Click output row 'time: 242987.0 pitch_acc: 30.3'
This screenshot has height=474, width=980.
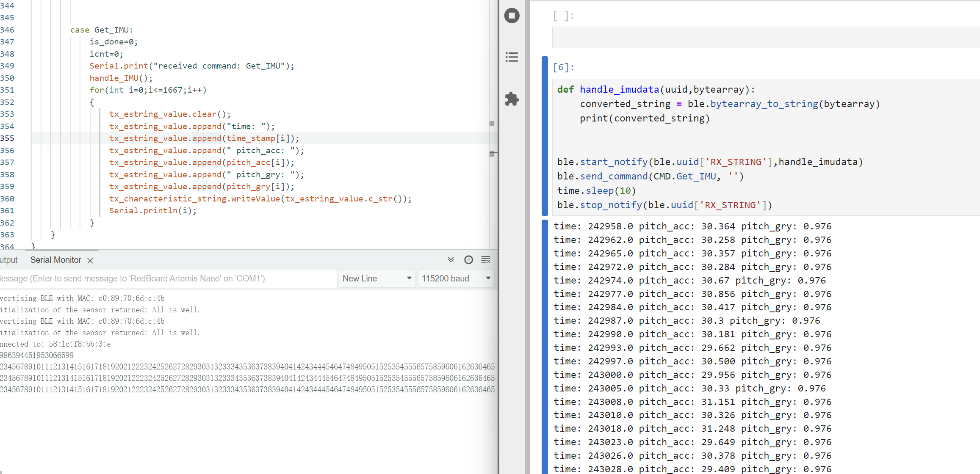(687, 321)
